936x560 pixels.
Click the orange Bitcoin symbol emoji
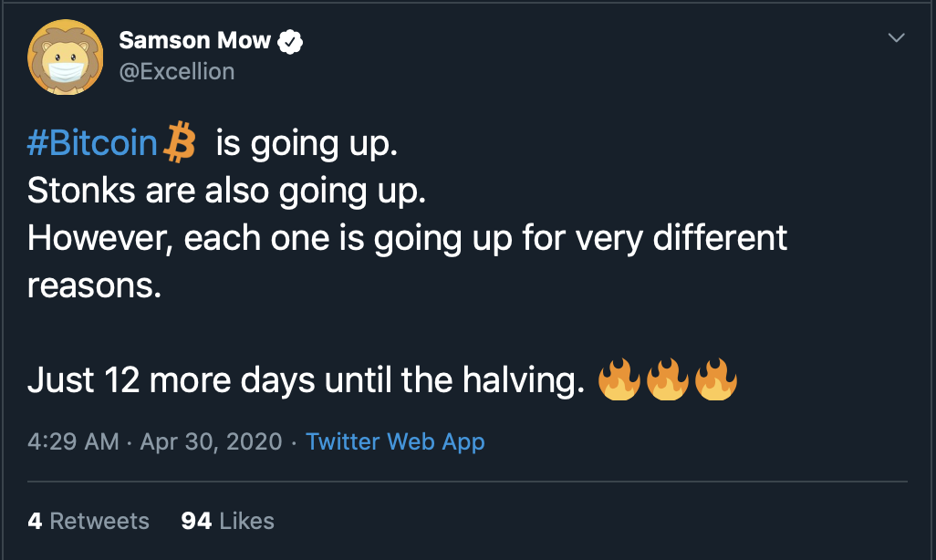[x=180, y=144]
